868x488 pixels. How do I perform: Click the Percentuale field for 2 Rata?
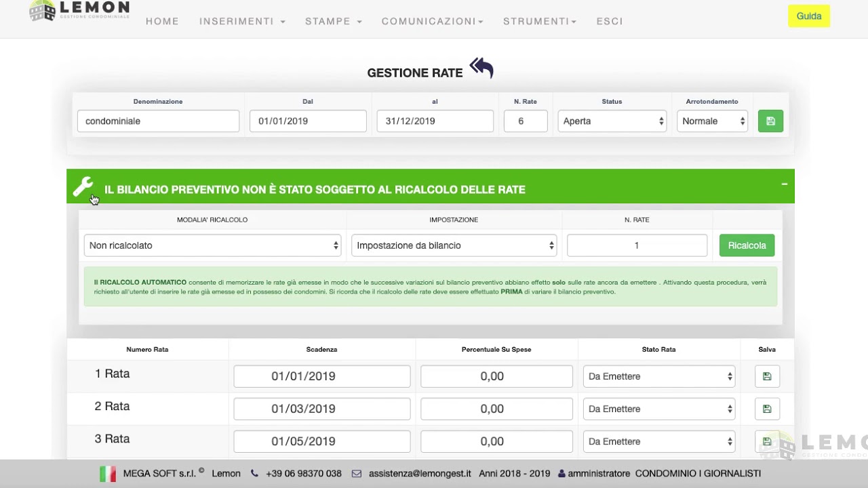coord(496,409)
